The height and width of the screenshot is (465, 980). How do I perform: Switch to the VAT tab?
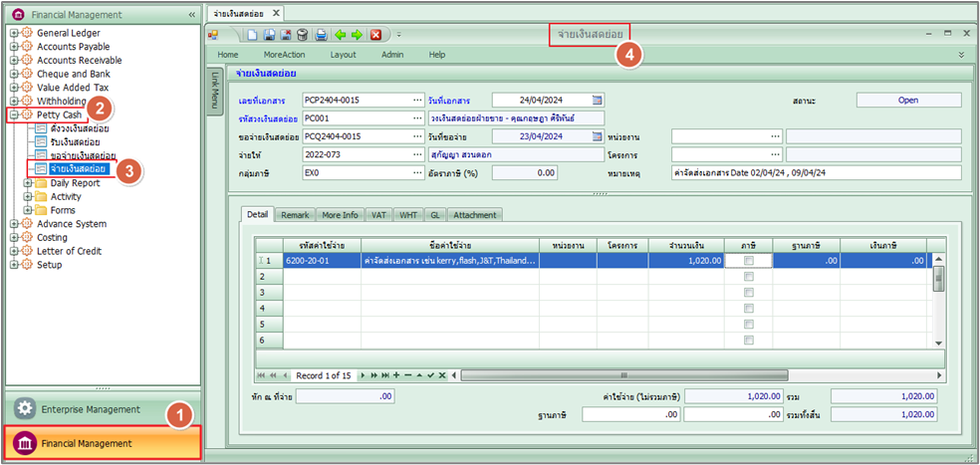pos(378,214)
